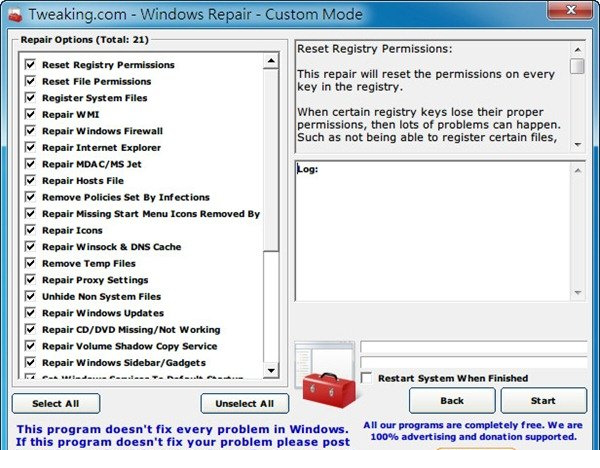This screenshot has width=600, height=468.
Task: Enable Restart System When Finished
Action: (366, 378)
